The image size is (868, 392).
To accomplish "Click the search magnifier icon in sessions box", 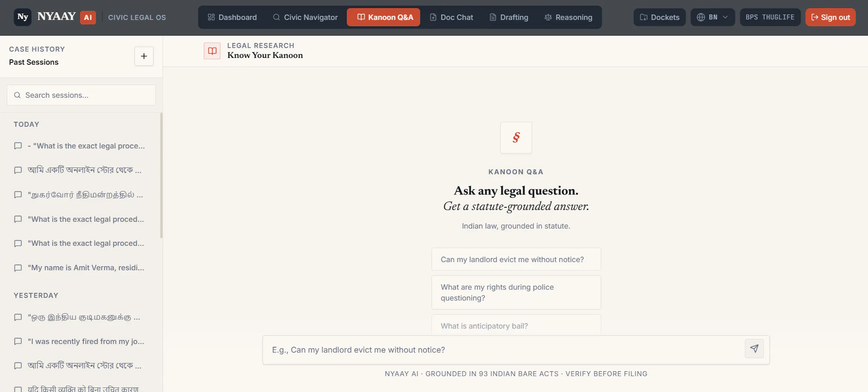I will click(x=17, y=95).
